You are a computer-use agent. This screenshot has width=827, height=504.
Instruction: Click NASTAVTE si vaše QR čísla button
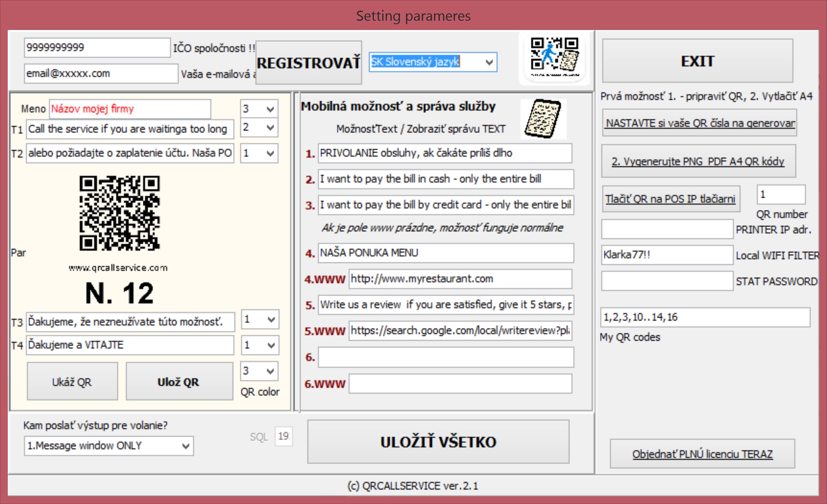click(699, 123)
